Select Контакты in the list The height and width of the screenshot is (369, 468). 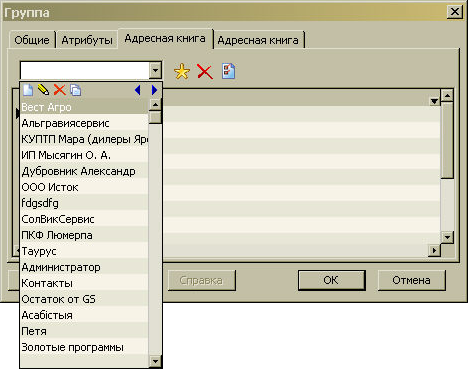point(84,283)
